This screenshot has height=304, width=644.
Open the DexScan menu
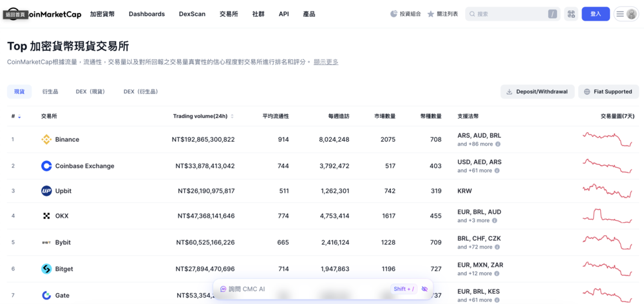click(192, 14)
